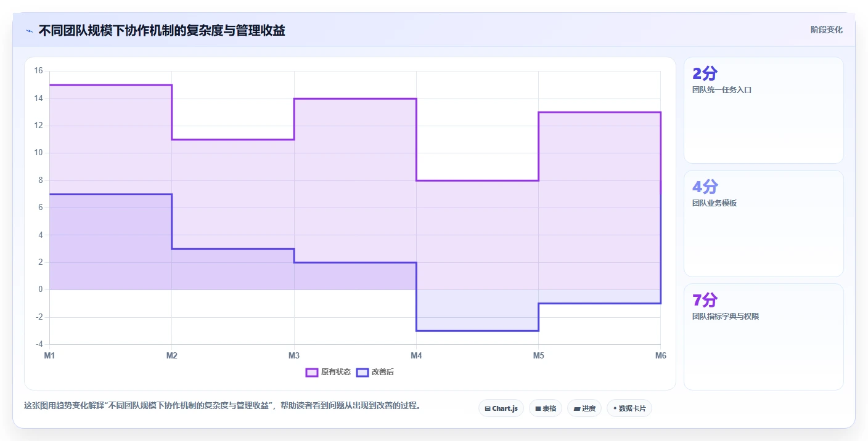Screen dimensions: 868x441
Task: Click the purple 原有状态 legend swatch
Action: tap(312, 372)
